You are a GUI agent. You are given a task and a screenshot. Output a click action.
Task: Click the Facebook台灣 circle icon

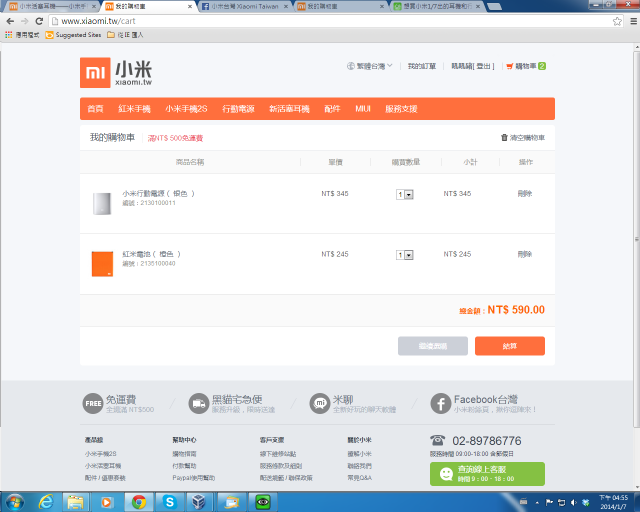(x=441, y=403)
